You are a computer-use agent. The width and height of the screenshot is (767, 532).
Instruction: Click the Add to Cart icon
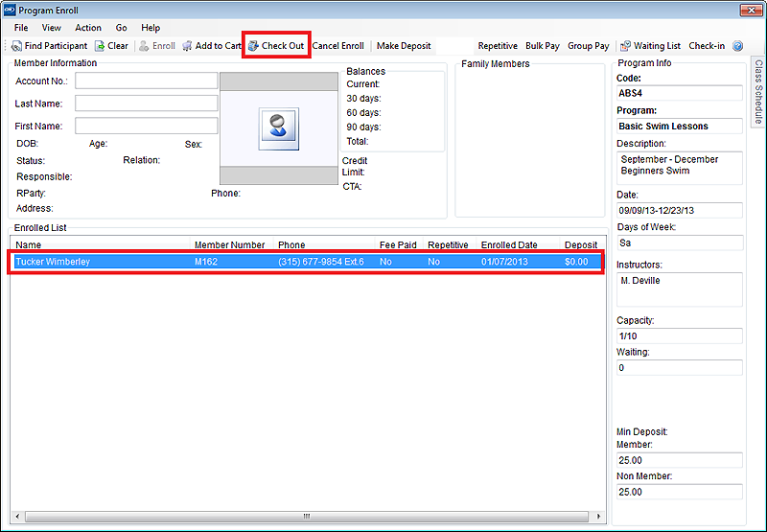187,46
